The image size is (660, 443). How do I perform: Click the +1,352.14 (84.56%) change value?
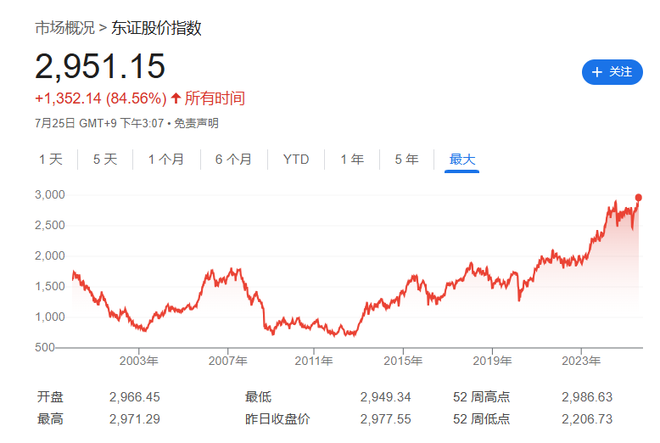pos(101,99)
